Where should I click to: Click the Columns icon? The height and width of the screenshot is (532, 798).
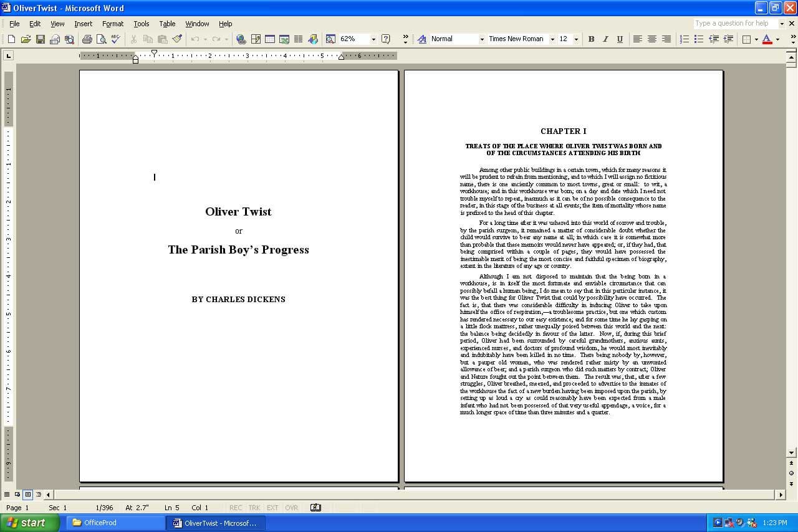point(299,39)
